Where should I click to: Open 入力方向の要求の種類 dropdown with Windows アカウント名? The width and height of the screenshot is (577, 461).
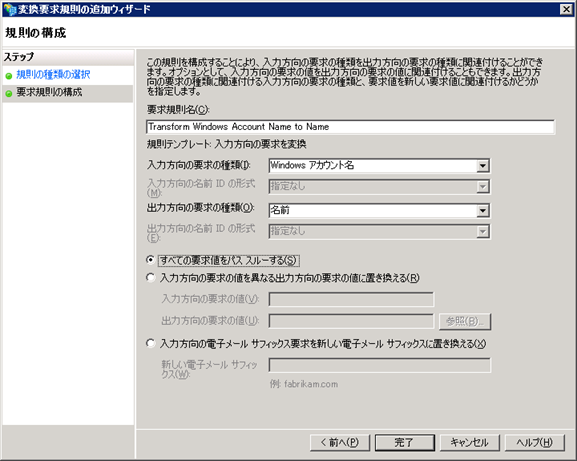click(x=379, y=166)
